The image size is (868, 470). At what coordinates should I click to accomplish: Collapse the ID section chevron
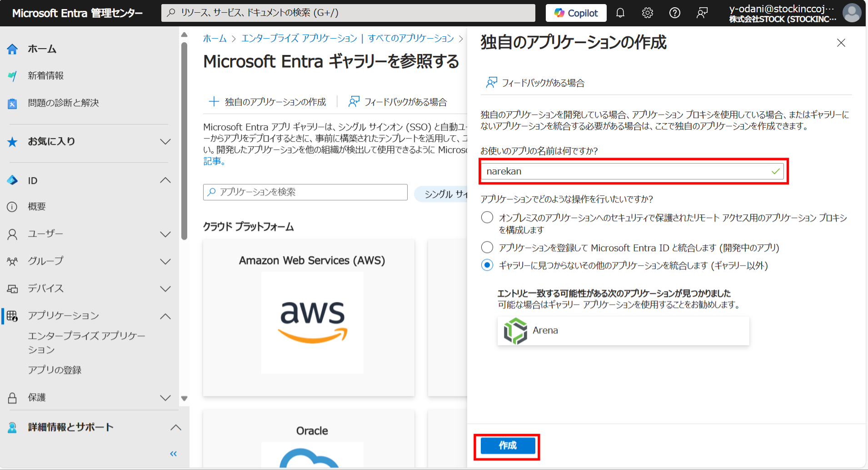165,181
